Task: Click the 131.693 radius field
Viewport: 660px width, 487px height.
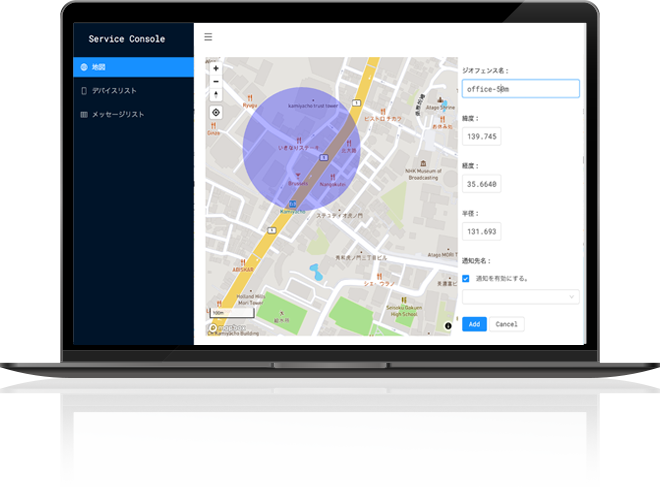Action: click(x=482, y=232)
